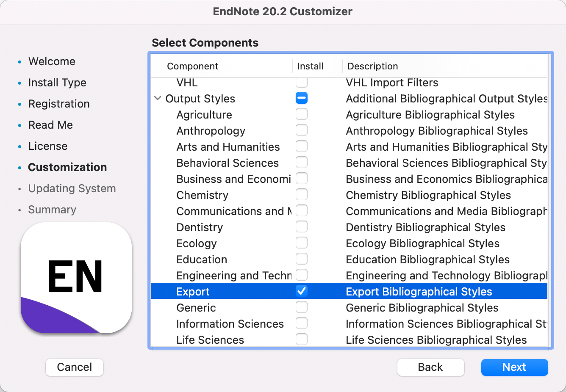Viewport: 566px width, 392px height.
Task: Tick the Business and Economics install checkbox
Action: click(302, 179)
